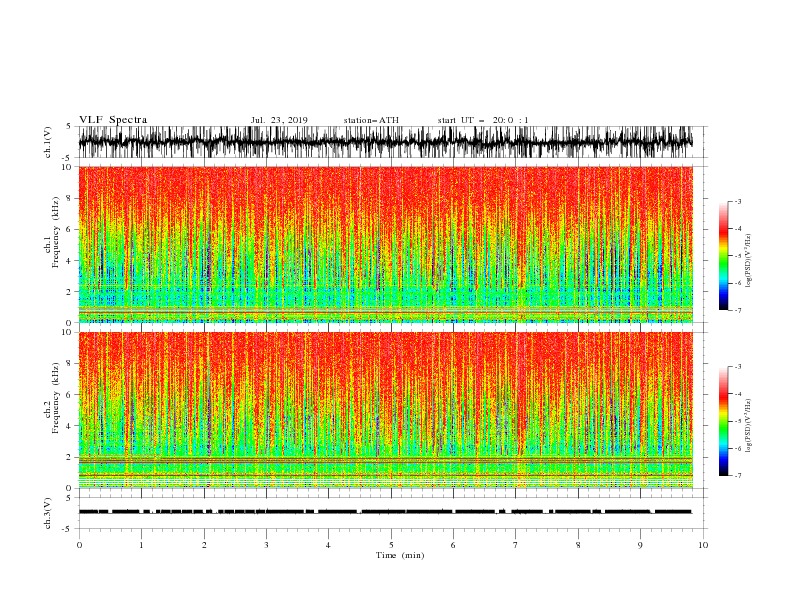Click the time axis tick label "0"
This screenshot has width=792, height=612.
79,545
